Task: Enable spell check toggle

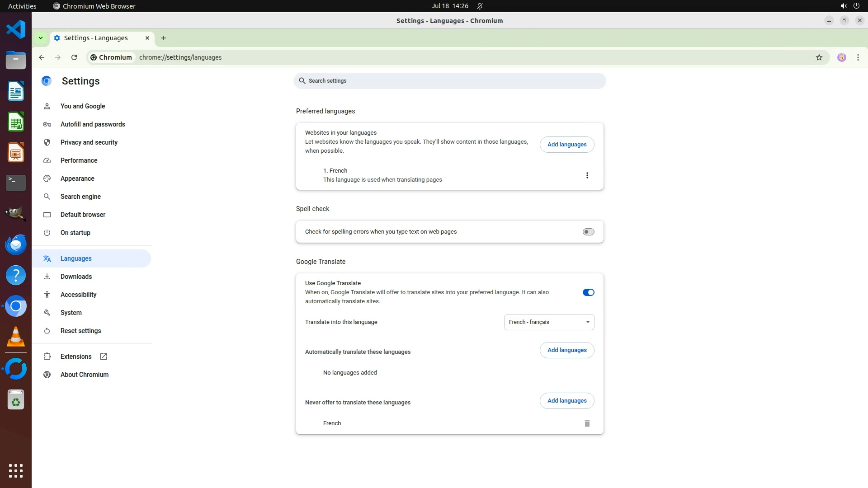Action: tap(588, 232)
